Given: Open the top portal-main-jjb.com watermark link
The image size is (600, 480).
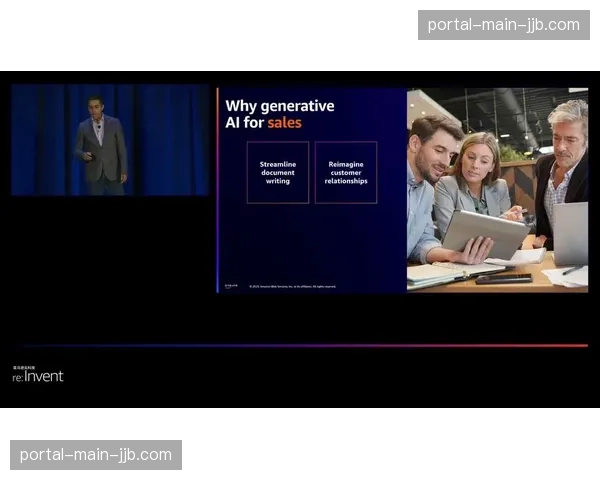Looking at the screenshot, I should click(503, 24).
